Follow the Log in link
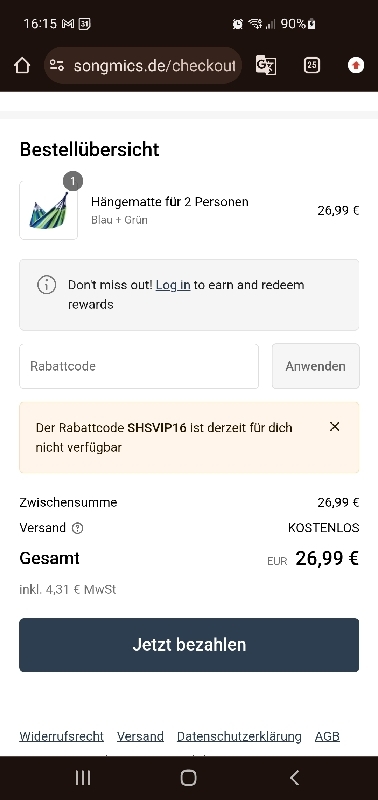The height and width of the screenshot is (800, 378). (173, 285)
